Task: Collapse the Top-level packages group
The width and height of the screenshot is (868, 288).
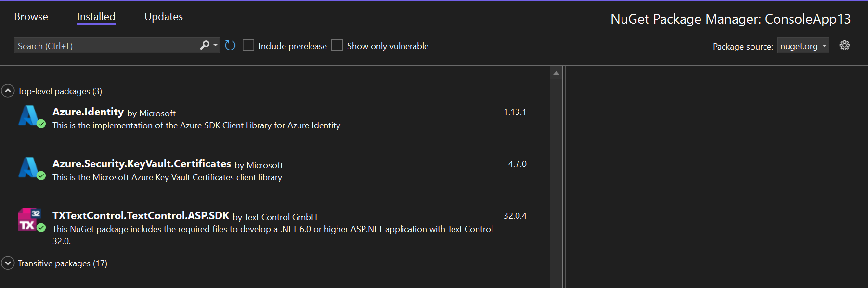Action: coord(8,91)
